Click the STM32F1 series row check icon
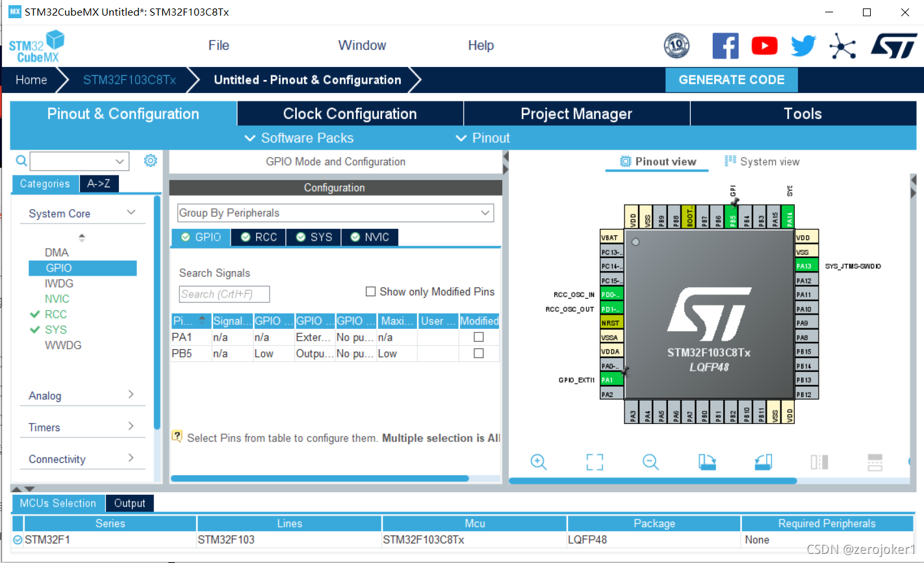The height and width of the screenshot is (563, 924). tap(18, 540)
